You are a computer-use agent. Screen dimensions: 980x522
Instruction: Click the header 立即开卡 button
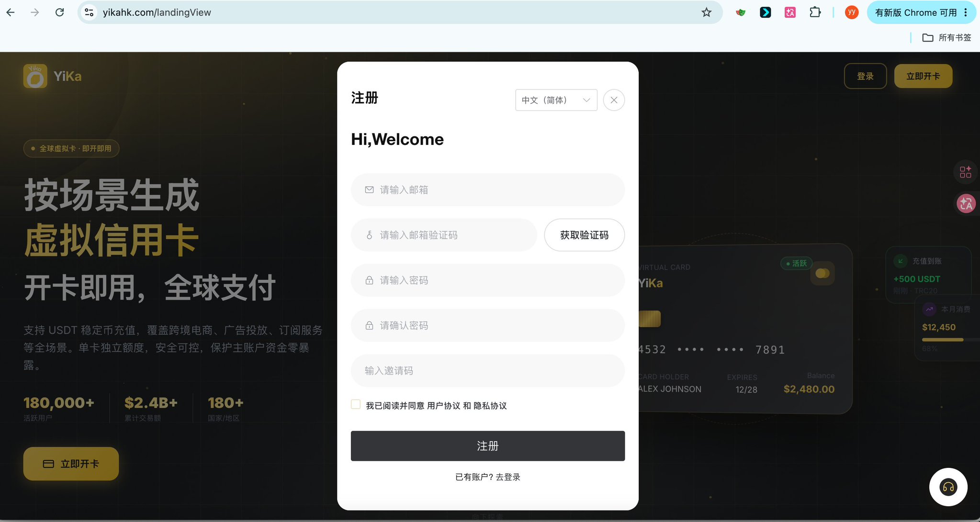(923, 76)
